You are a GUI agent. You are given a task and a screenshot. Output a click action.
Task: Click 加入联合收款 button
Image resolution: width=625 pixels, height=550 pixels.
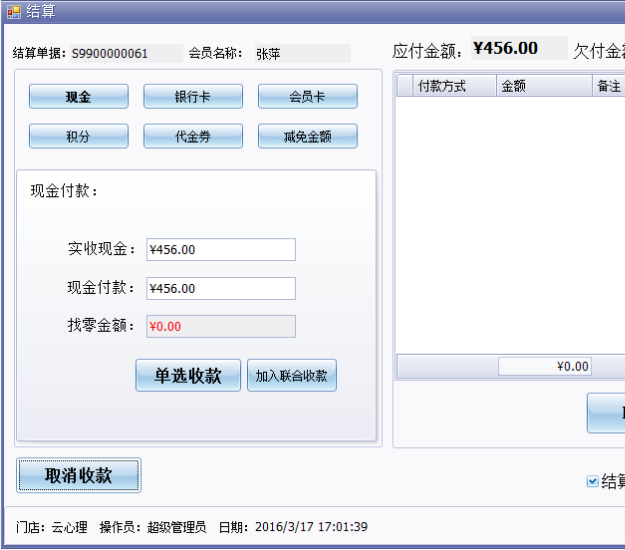tap(292, 375)
